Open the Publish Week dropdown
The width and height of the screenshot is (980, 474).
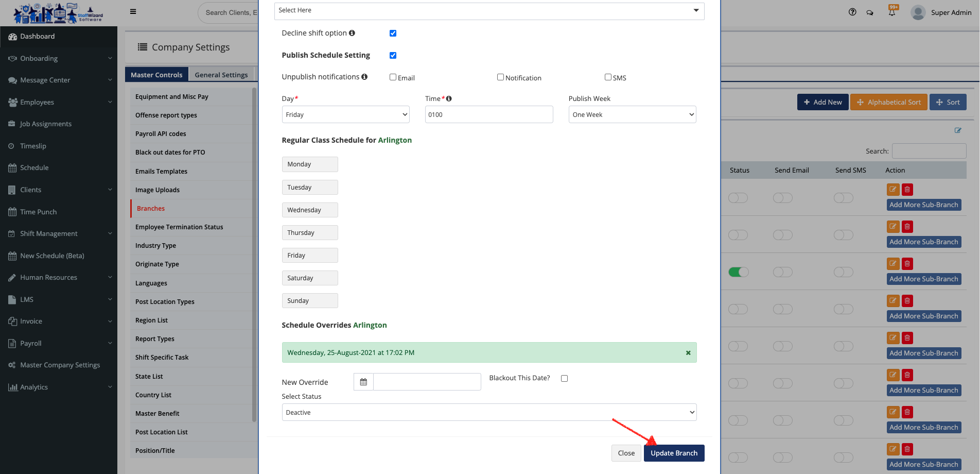tap(632, 114)
